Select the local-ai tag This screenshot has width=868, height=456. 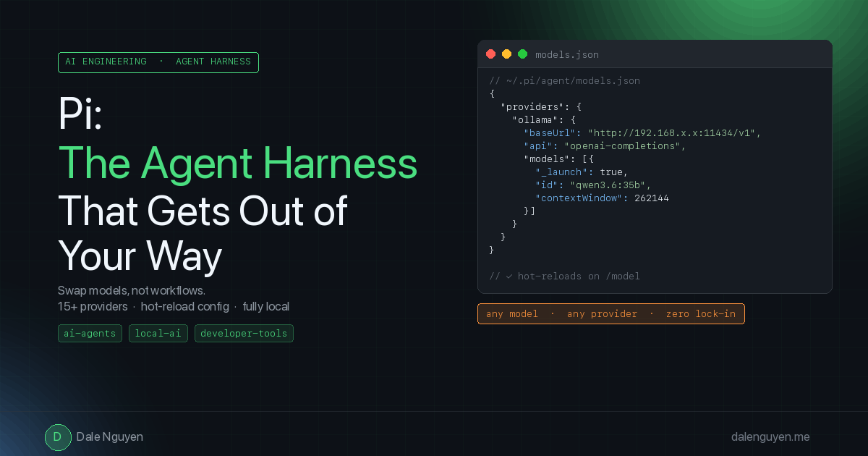point(159,334)
